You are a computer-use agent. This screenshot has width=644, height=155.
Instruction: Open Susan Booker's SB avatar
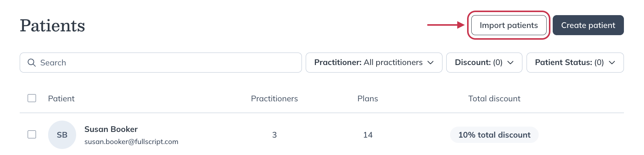point(62,135)
